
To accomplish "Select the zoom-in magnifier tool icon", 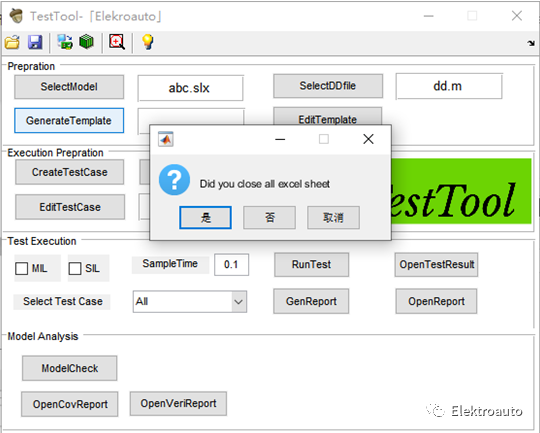I will click(x=117, y=42).
